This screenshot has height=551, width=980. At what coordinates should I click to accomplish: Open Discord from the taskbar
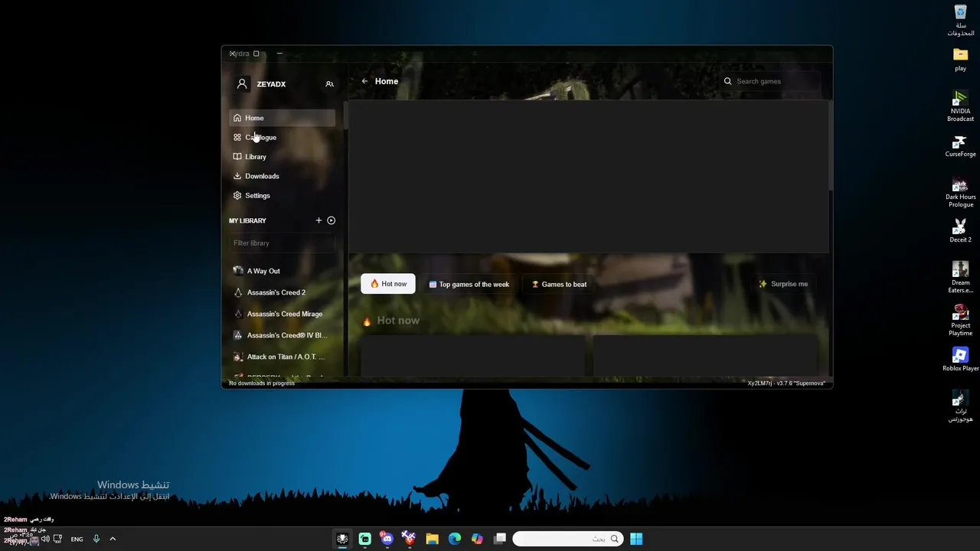coord(387,539)
